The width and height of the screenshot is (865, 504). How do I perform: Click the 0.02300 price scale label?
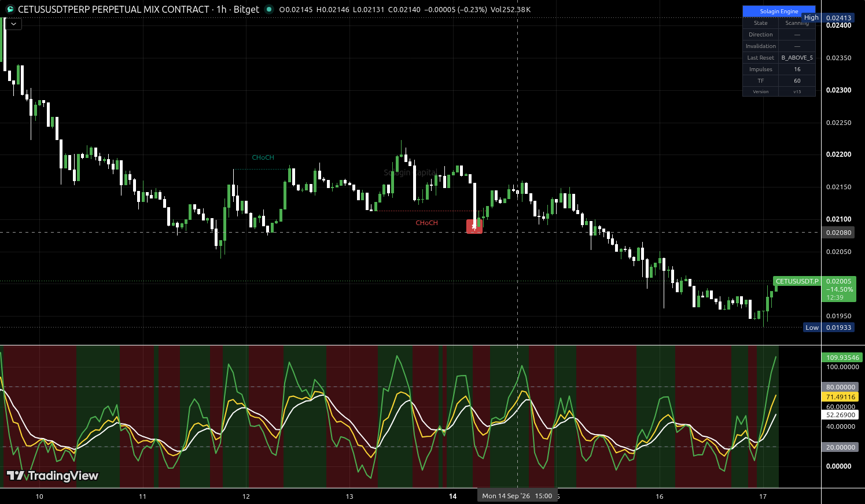pyautogui.click(x=838, y=90)
